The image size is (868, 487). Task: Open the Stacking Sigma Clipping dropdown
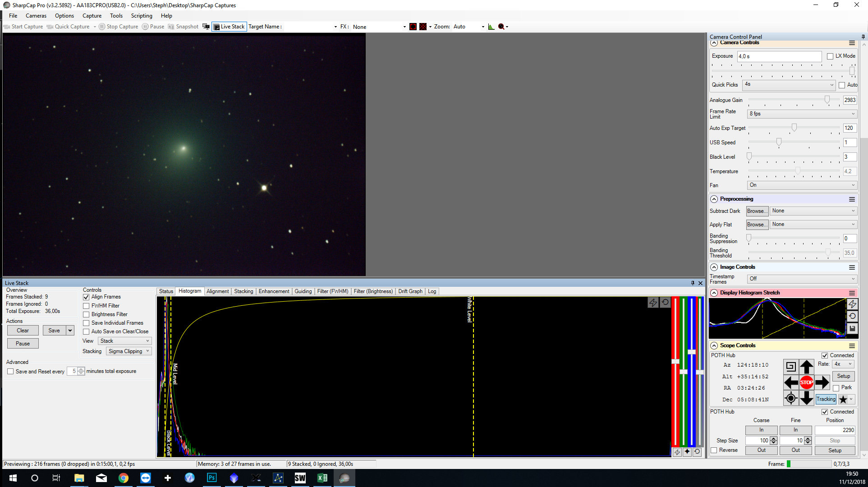129,351
